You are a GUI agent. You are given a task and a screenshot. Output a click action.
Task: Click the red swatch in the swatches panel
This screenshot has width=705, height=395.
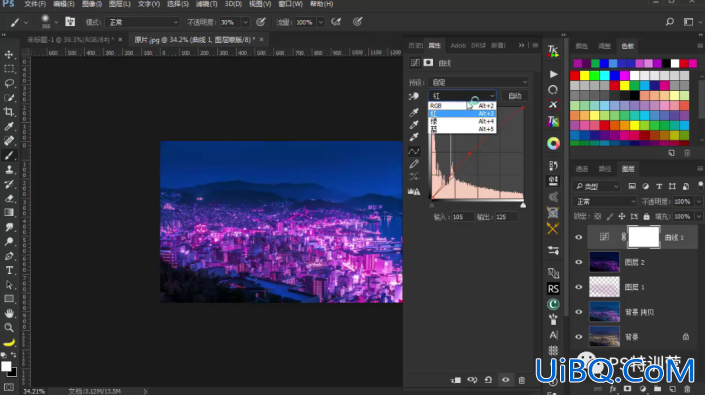coord(575,75)
